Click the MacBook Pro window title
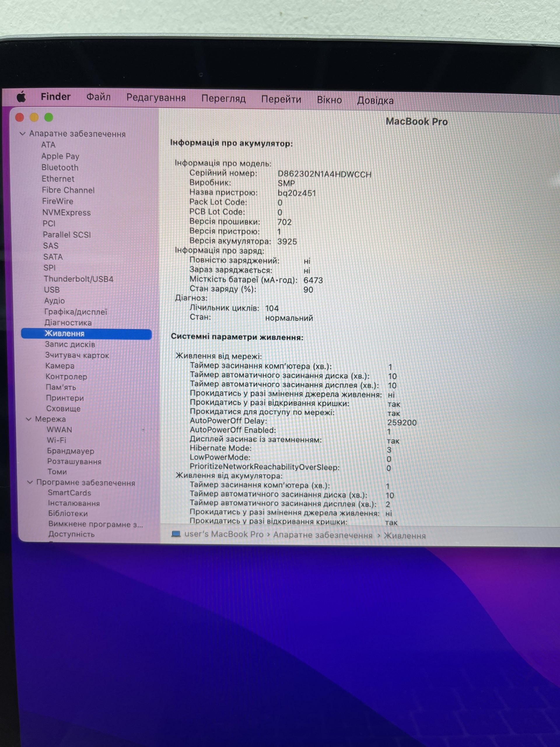 click(416, 122)
